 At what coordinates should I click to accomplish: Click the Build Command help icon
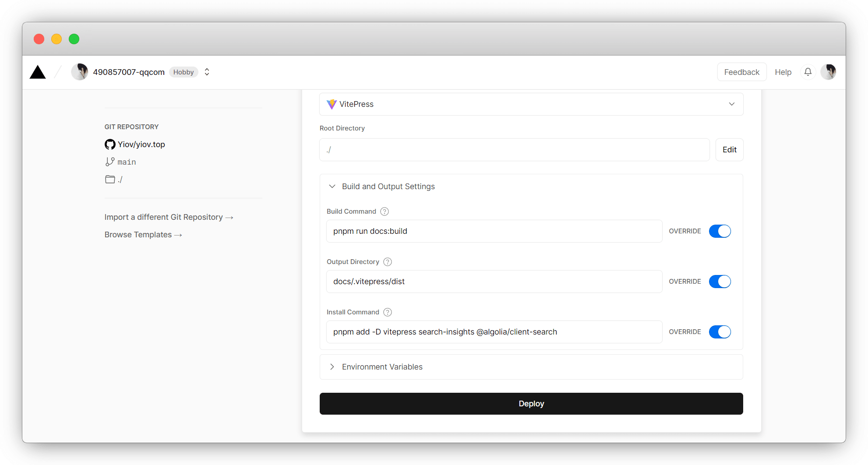coord(385,211)
